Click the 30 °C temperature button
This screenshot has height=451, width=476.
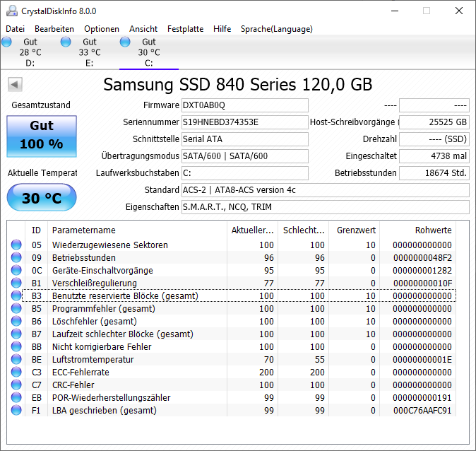pos(42,197)
